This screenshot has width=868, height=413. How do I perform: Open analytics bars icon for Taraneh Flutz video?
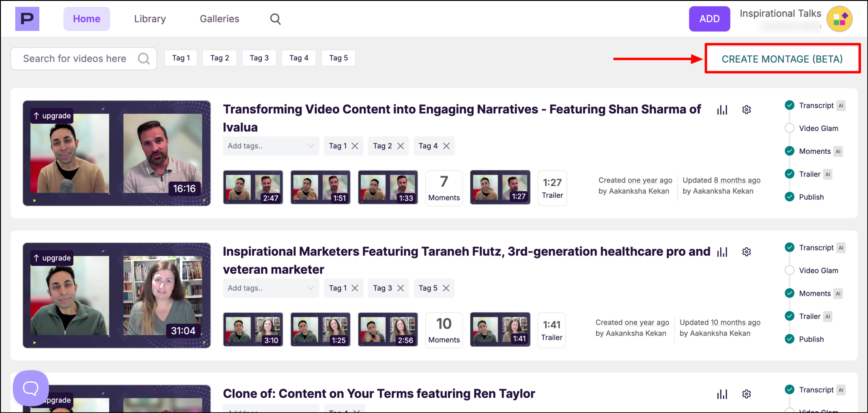[x=722, y=252]
